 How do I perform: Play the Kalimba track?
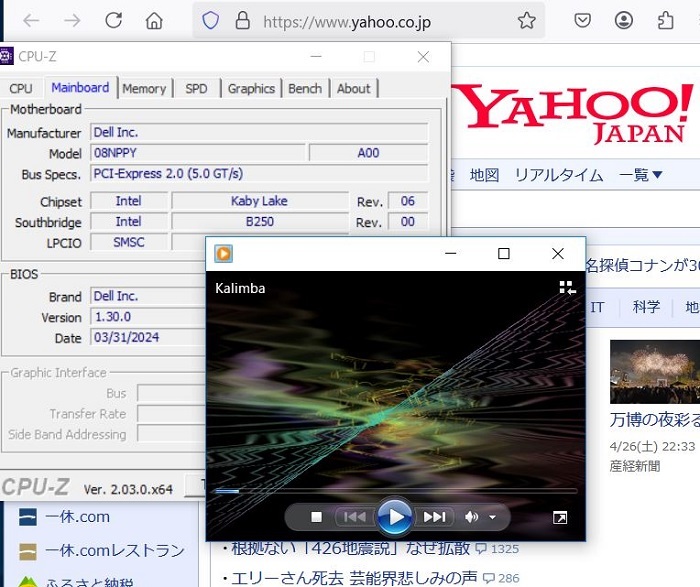coord(394,517)
